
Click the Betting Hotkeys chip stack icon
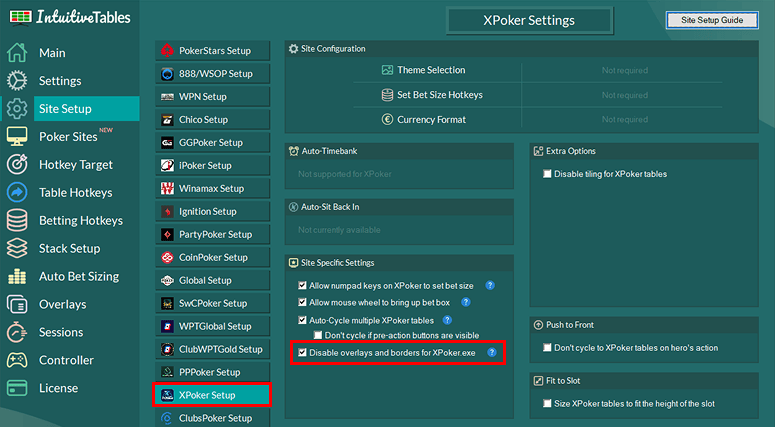pos(17,220)
